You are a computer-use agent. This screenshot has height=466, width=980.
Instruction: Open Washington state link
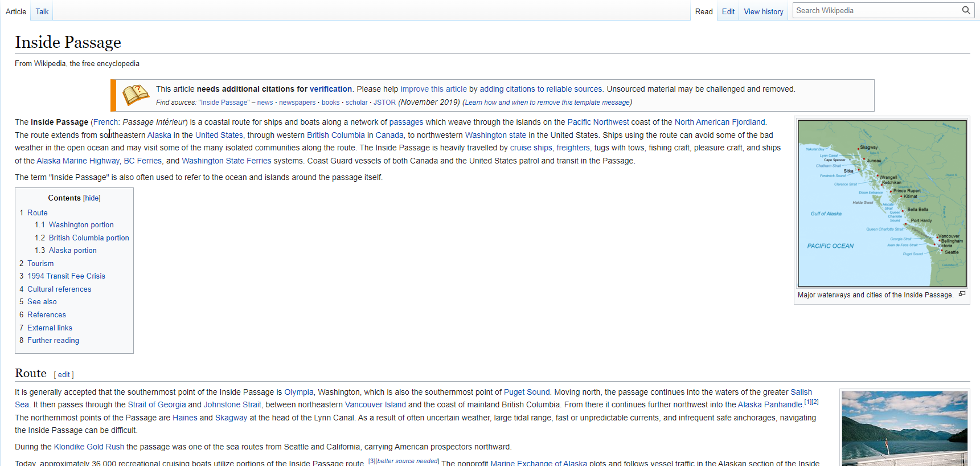[x=495, y=135]
